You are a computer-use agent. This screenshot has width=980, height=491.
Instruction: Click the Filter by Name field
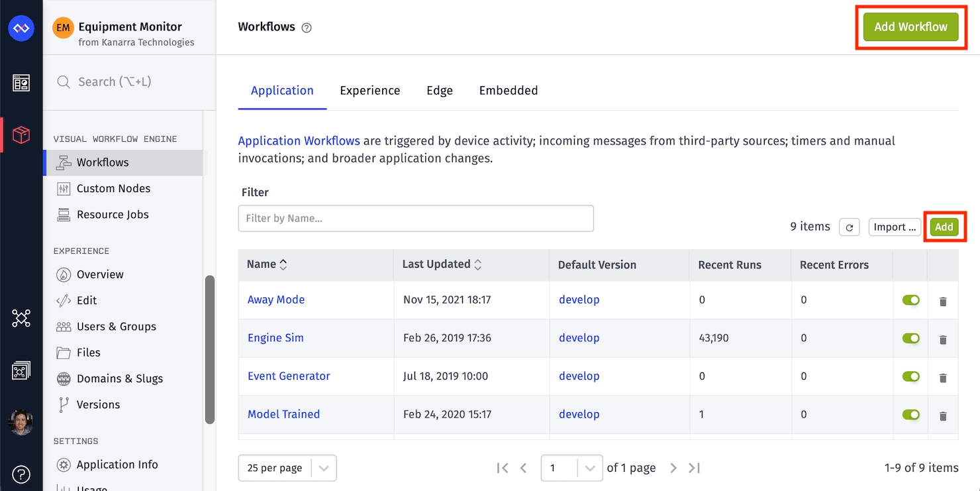tap(416, 218)
